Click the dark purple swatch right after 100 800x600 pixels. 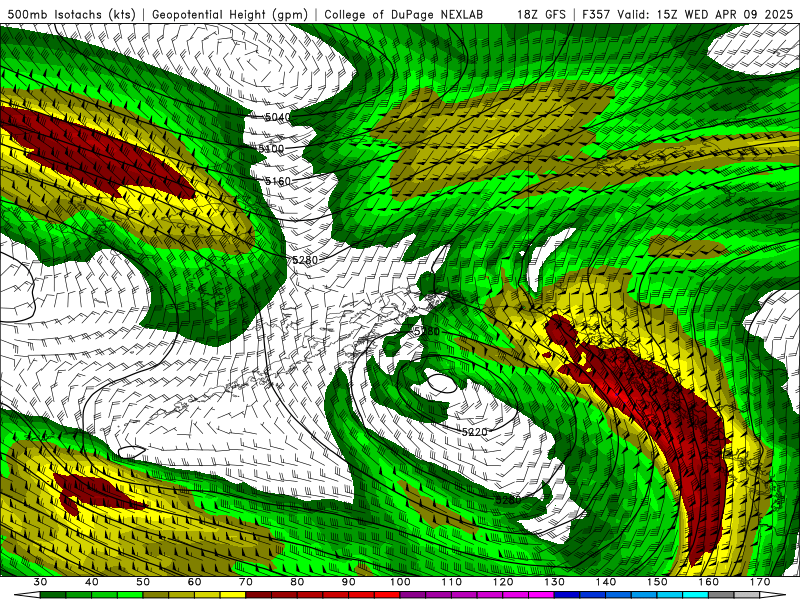(x=413, y=595)
